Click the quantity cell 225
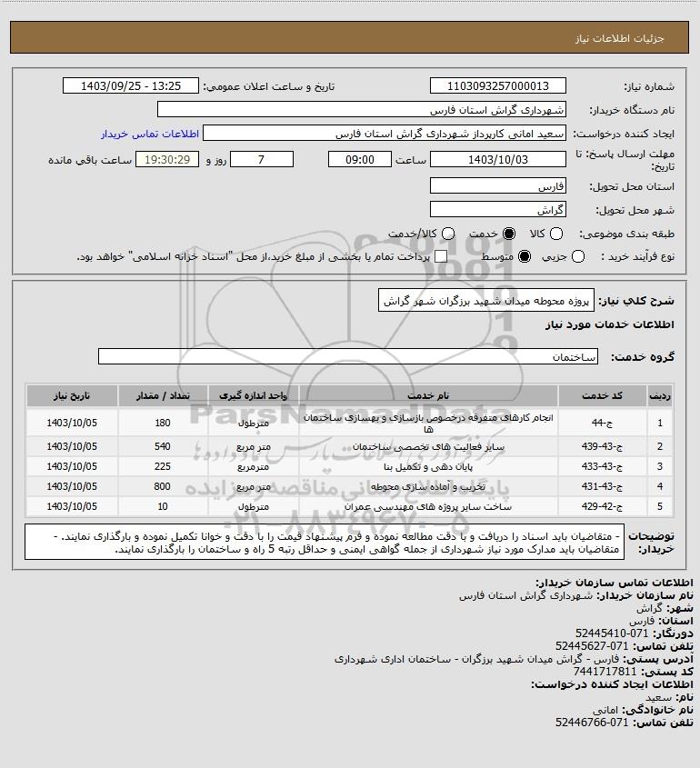The height and width of the screenshot is (768, 700). coord(163,467)
